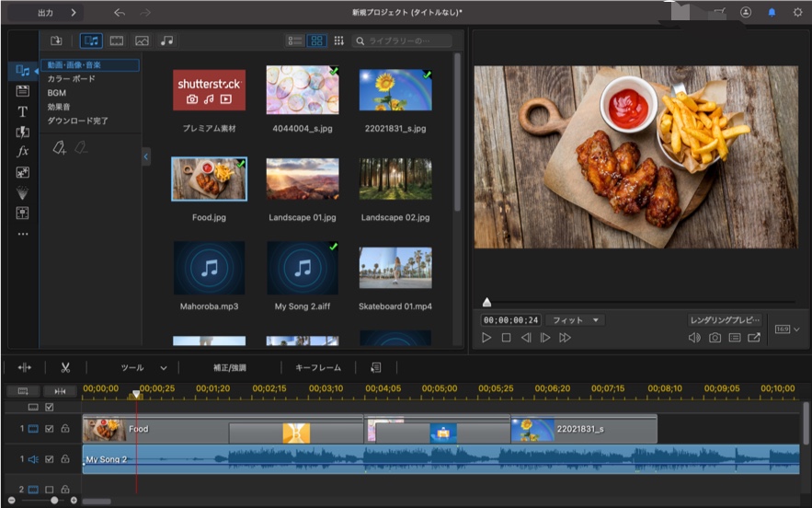Enable the track 2 video checkbox
This screenshot has width=812, height=508.
(x=50, y=490)
